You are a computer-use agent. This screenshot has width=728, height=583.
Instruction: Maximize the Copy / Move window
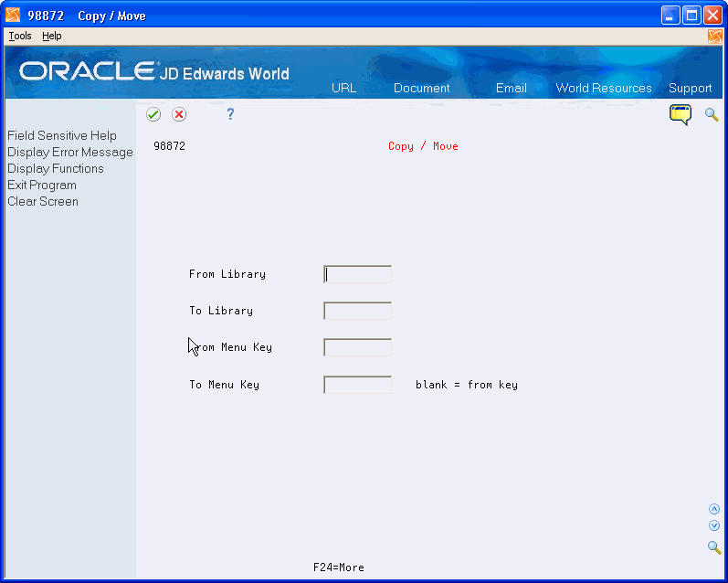tap(691, 16)
